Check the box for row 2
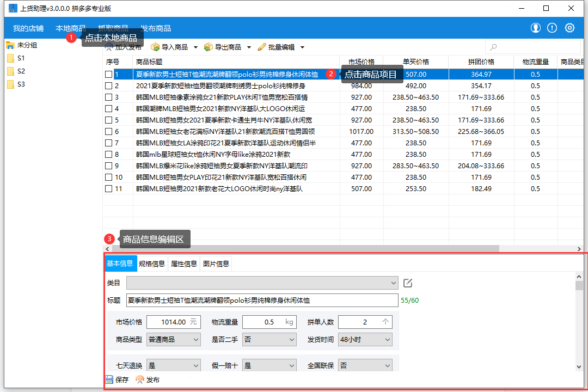Viewport: 588px width, 392px height. pyautogui.click(x=109, y=86)
